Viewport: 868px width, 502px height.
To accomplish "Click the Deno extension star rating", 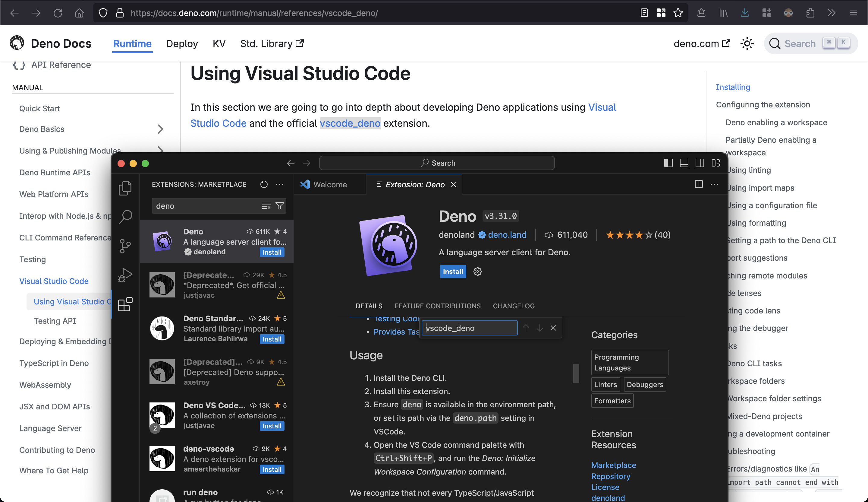I will coord(638,235).
